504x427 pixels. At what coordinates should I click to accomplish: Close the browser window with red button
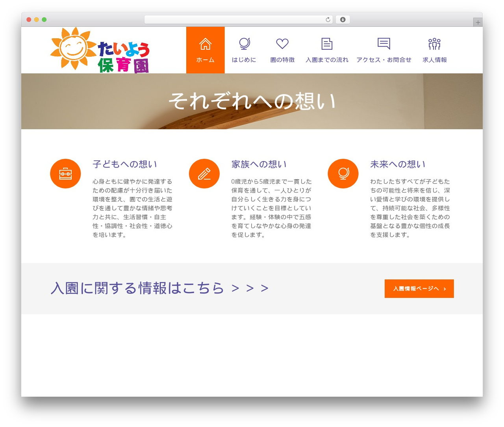point(29,20)
